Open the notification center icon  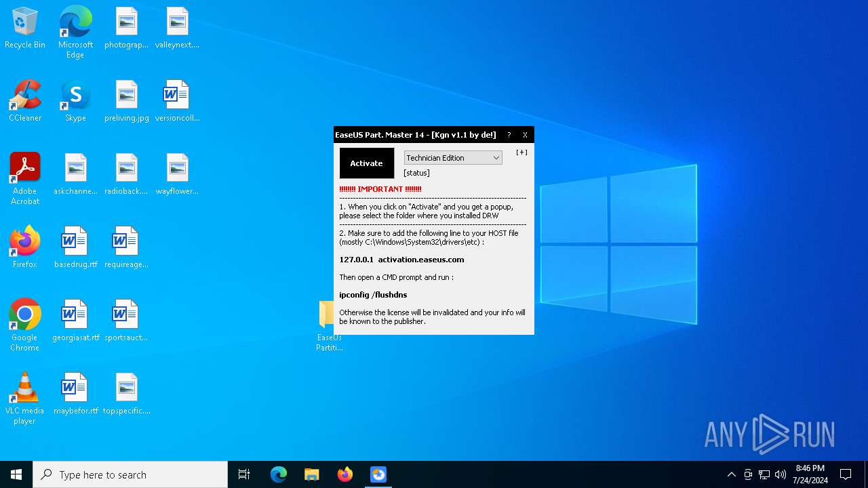point(846,474)
